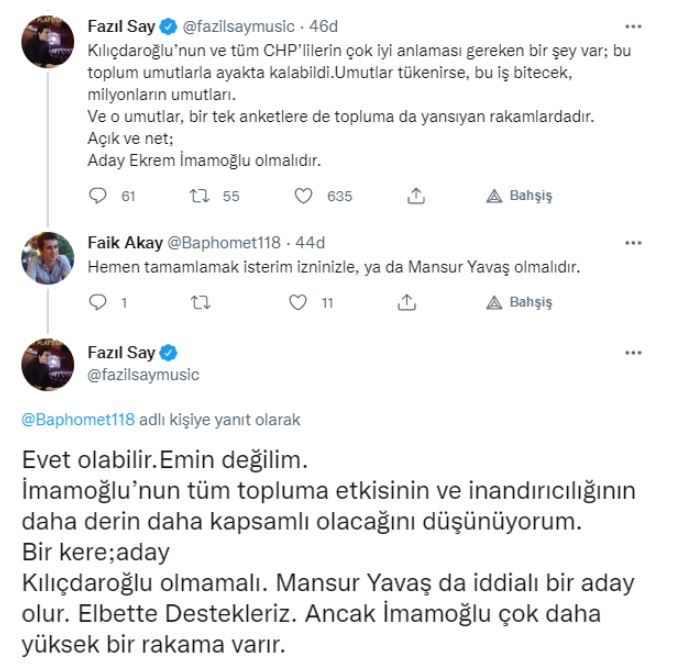Retweet Faik Akay's tweet

200,301
